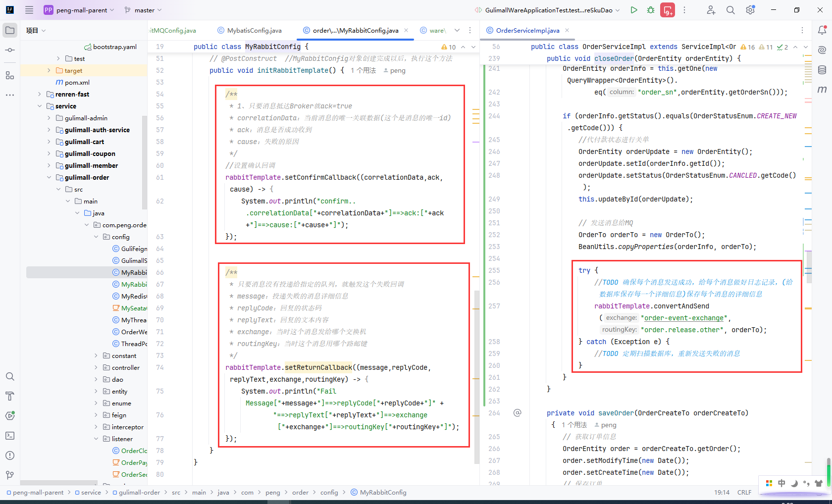Expand gulimall-admin module

click(x=49, y=118)
